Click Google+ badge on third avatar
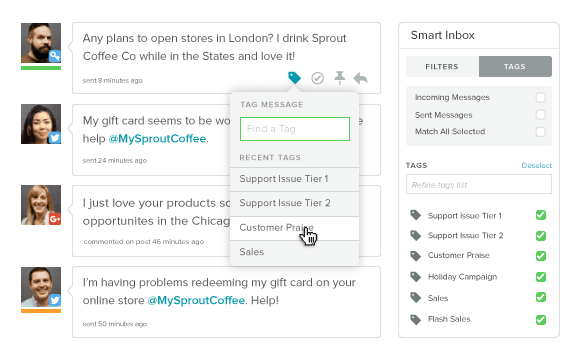The image size is (580, 360). 55,219
